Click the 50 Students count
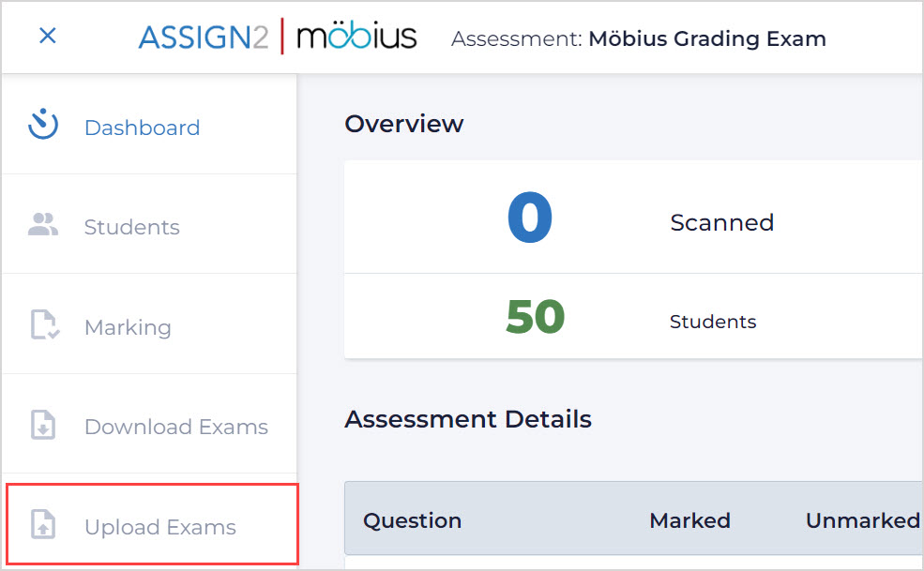Screen dimensions: 924x571 pyautogui.click(x=535, y=319)
